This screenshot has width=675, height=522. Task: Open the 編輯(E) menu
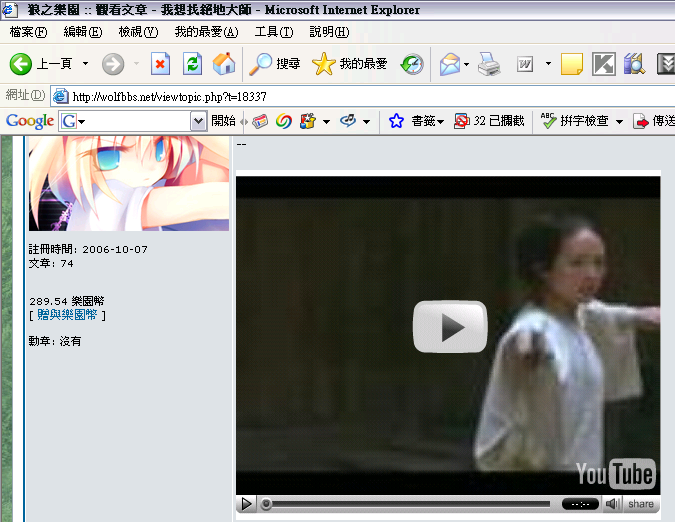click(83, 32)
